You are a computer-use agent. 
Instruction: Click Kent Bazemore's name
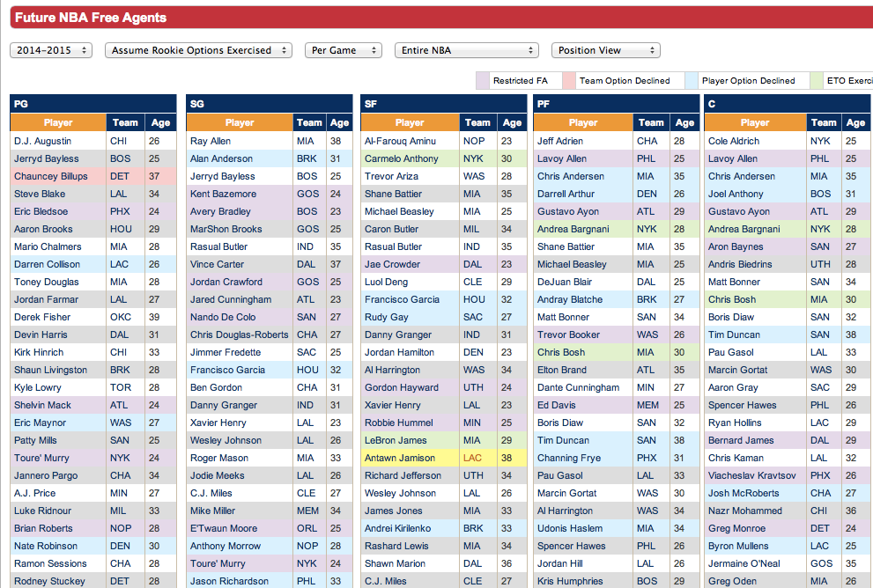click(x=223, y=195)
